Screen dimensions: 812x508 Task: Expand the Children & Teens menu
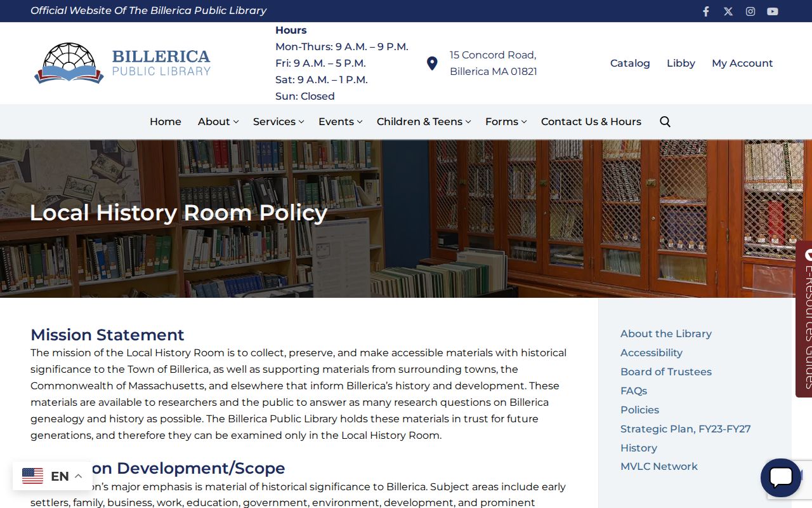coord(424,121)
